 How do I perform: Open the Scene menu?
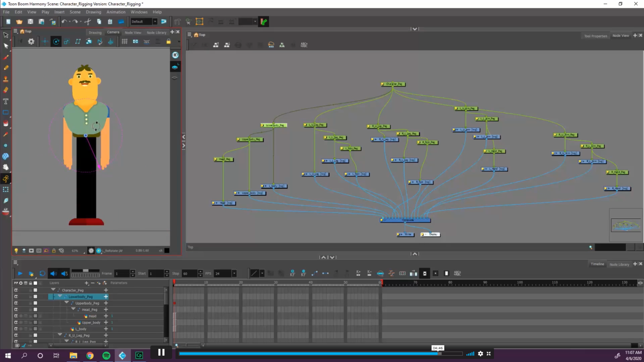click(x=75, y=12)
